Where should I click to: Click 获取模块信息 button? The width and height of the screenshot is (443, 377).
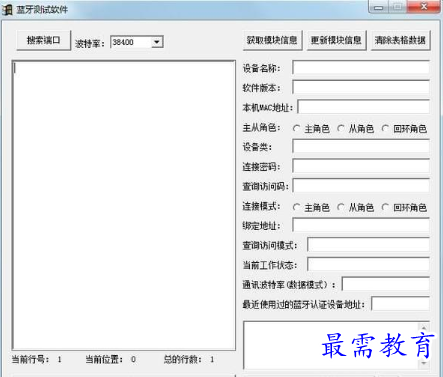click(x=272, y=40)
